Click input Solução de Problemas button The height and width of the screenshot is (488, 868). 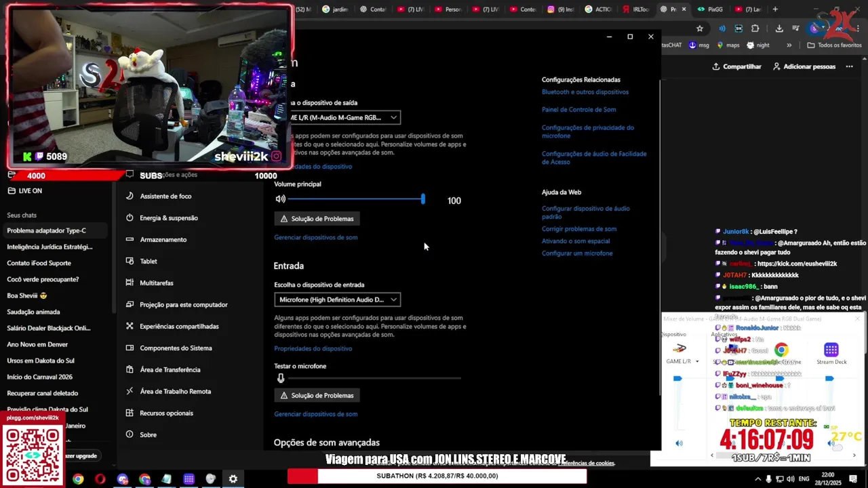317,395
